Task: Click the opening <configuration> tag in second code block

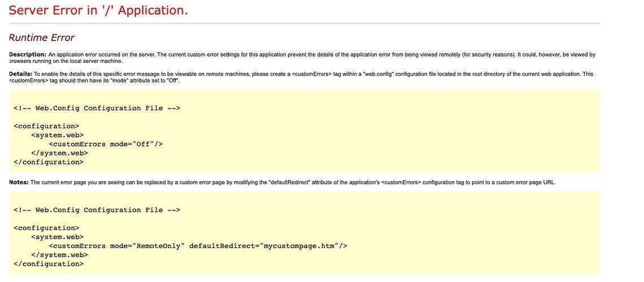Action: click(x=46, y=228)
